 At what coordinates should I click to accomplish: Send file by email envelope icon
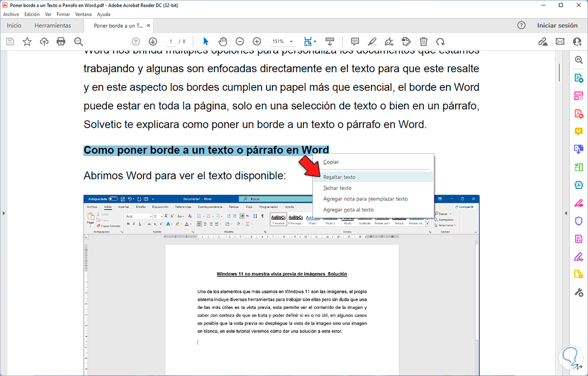[560, 42]
